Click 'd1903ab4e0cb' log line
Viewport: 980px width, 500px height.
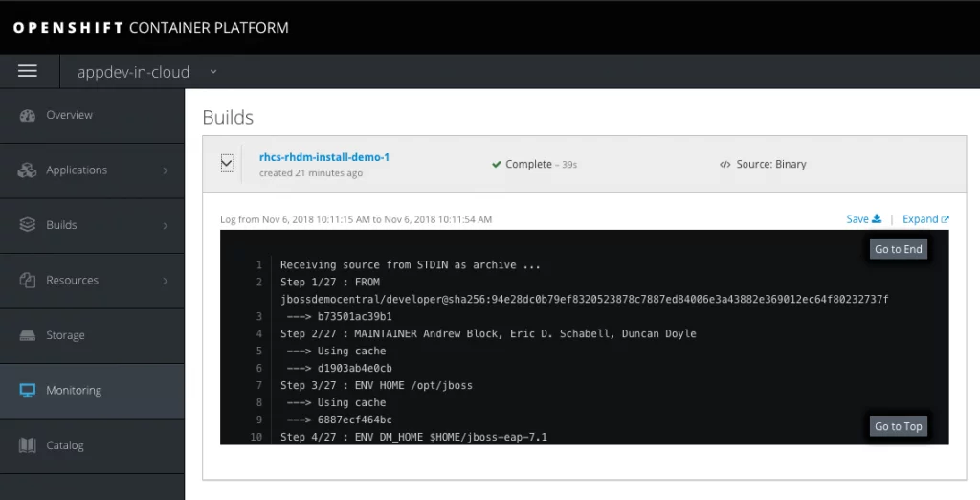340,368
